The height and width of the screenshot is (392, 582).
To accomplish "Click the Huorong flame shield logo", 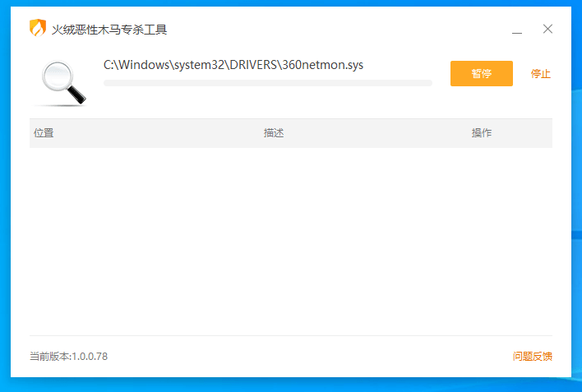I will point(38,28).
